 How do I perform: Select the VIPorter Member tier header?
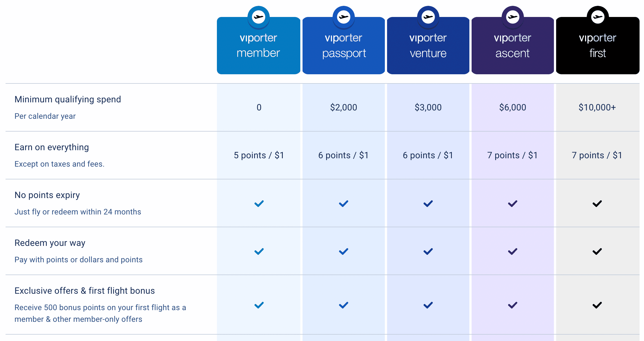(x=259, y=46)
